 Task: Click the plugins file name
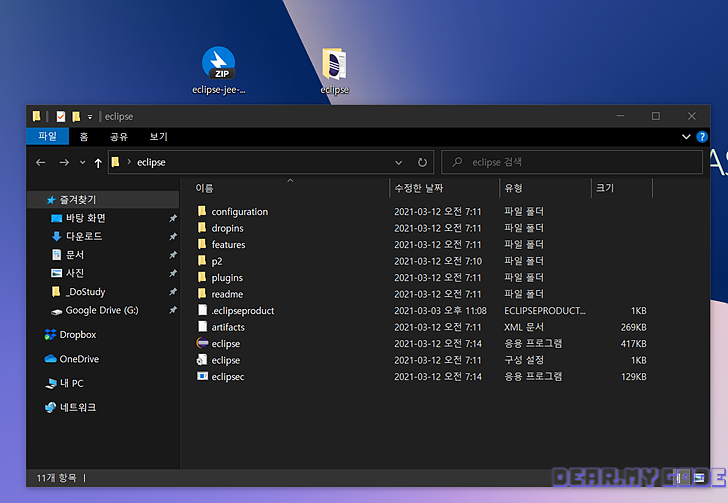pos(227,278)
